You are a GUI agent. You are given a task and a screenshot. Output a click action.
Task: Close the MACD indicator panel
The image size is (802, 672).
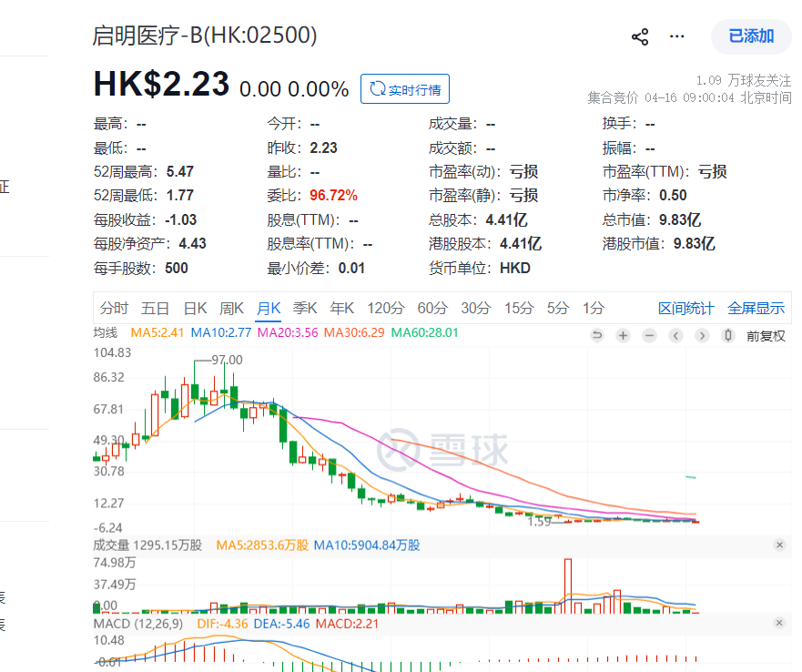tap(779, 623)
